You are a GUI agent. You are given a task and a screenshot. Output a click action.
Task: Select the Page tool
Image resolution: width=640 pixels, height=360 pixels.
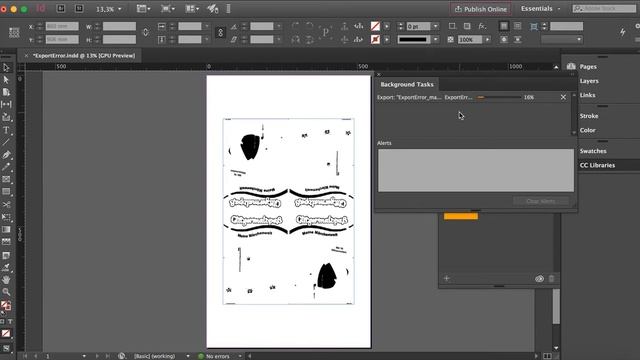tap(6, 92)
